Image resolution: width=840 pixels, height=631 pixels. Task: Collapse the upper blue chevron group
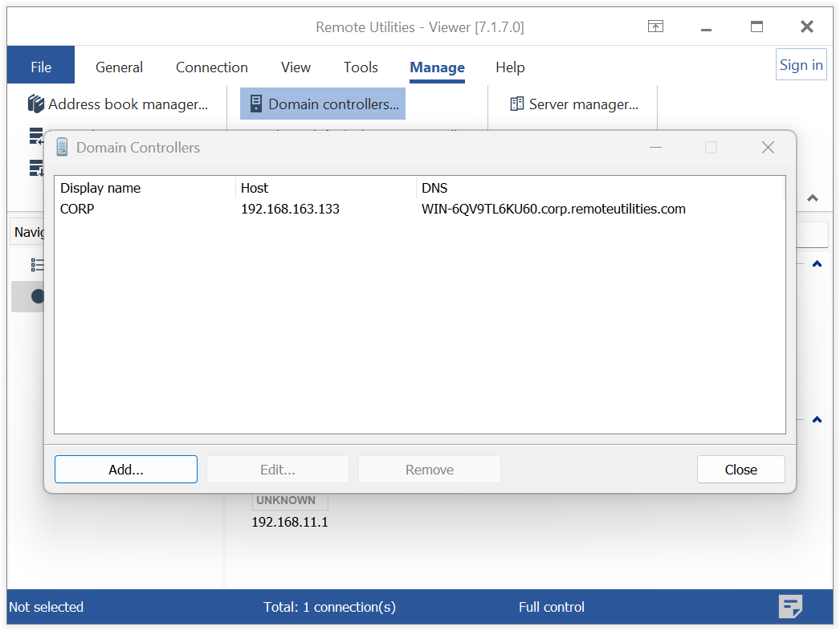click(x=817, y=264)
